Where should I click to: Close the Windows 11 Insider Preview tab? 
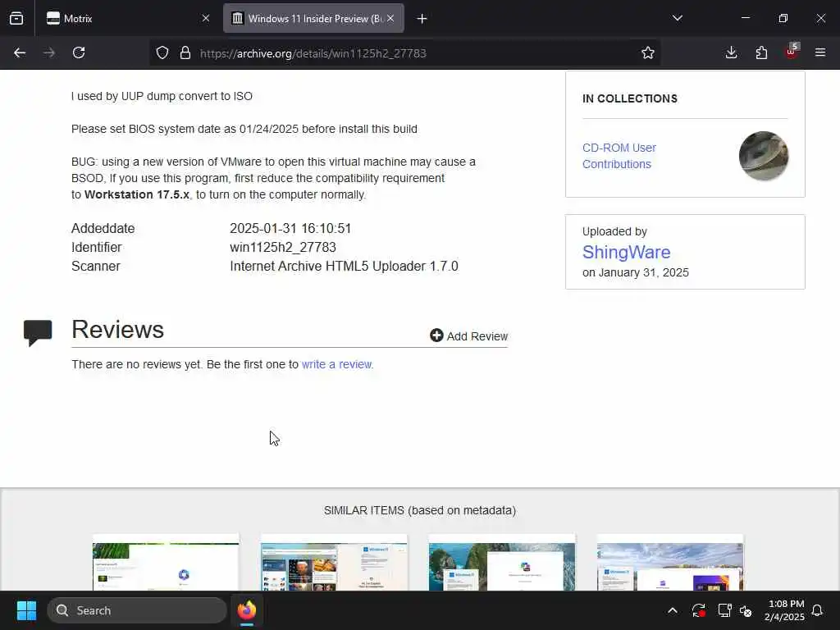[391, 19]
